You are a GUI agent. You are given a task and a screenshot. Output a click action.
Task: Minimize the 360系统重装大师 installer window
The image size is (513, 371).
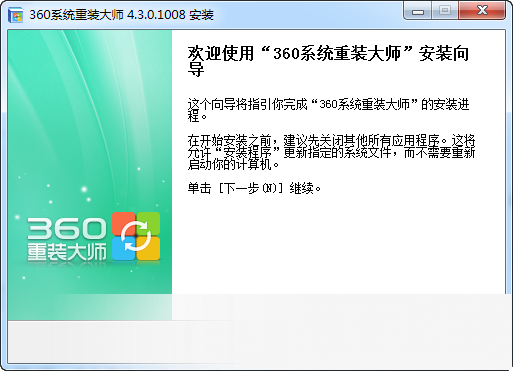click(x=417, y=11)
